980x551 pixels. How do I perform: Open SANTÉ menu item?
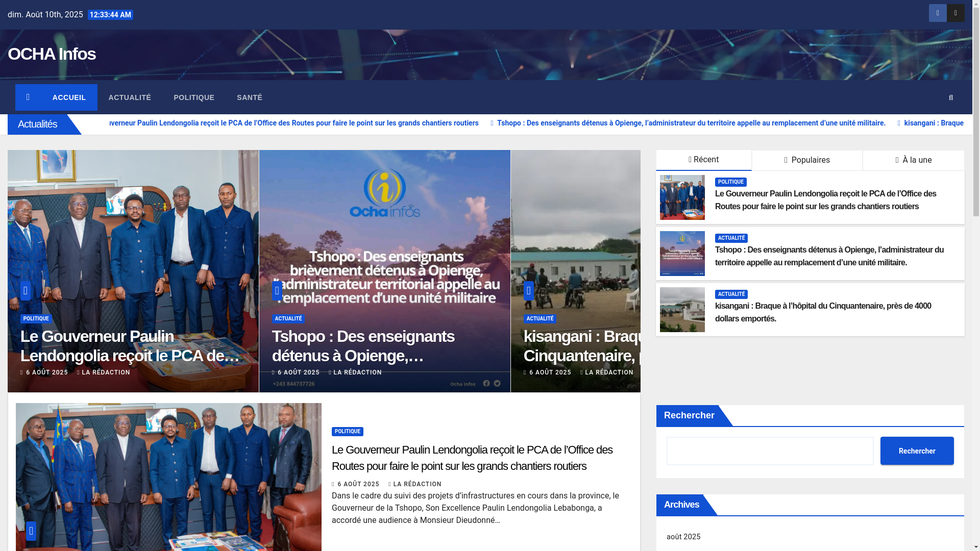pyautogui.click(x=250, y=97)
